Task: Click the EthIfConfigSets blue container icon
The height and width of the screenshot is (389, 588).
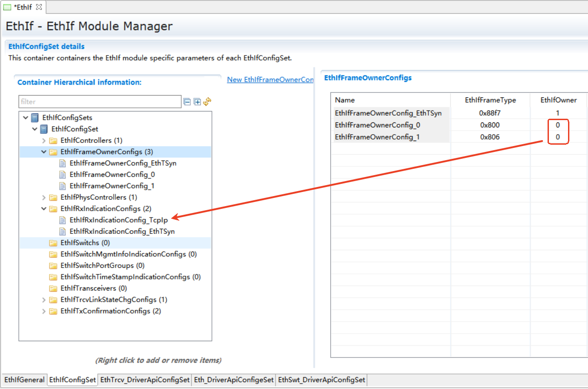Action: coord(35,118)
